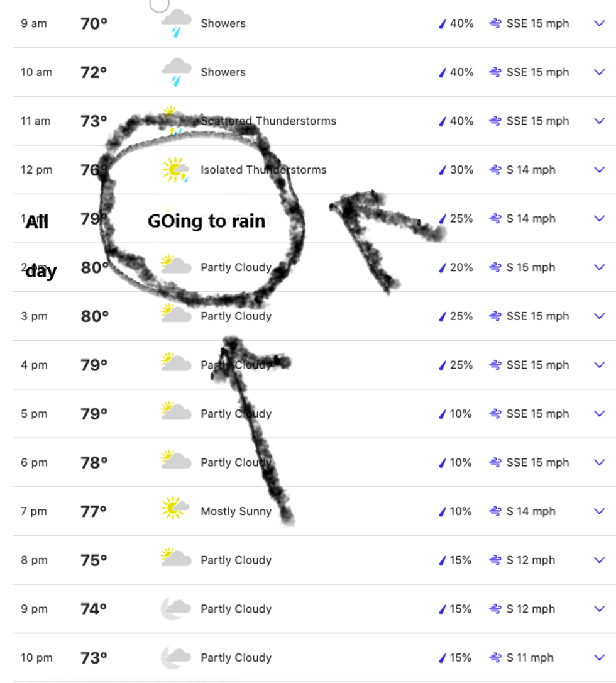The height and width of the screenshot is (683, 616).
Task: Click the mostly sunny icon at 7 pm
Action: tap(175, 508)
